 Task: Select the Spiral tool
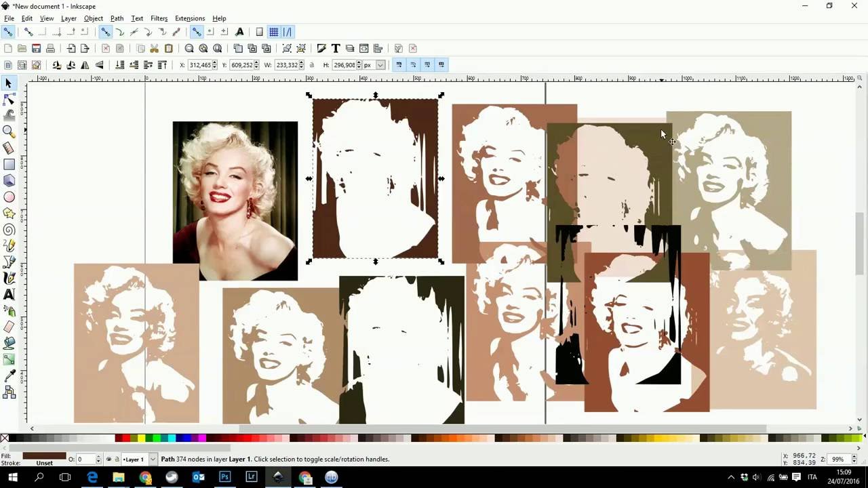click(x=9, y=229)
